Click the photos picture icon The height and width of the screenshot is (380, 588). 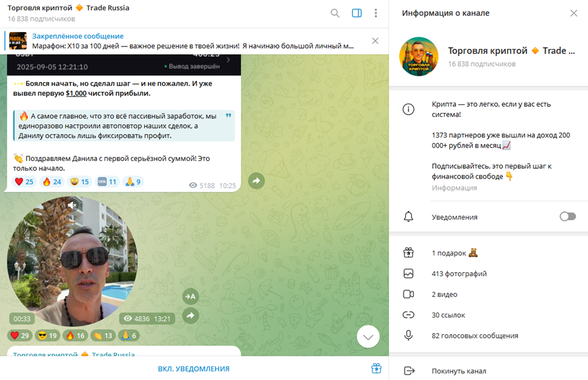pos(408,274)
